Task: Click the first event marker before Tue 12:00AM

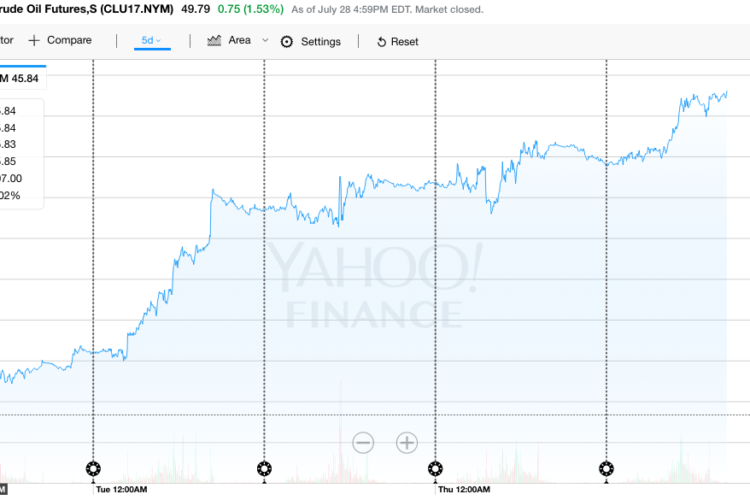Action: (x=93, y=468)
